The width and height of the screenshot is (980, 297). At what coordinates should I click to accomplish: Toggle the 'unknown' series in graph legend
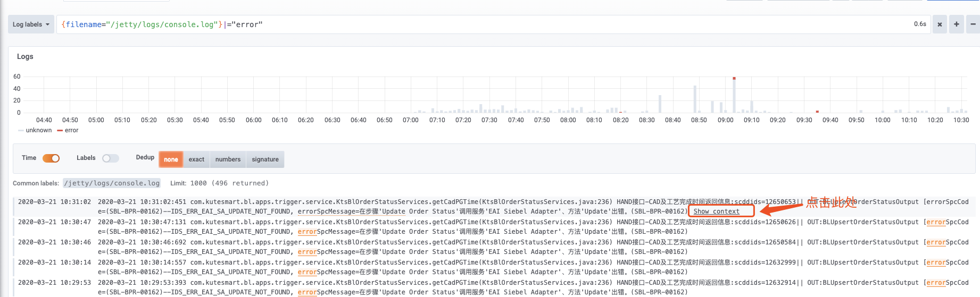(x=38, y=130)
